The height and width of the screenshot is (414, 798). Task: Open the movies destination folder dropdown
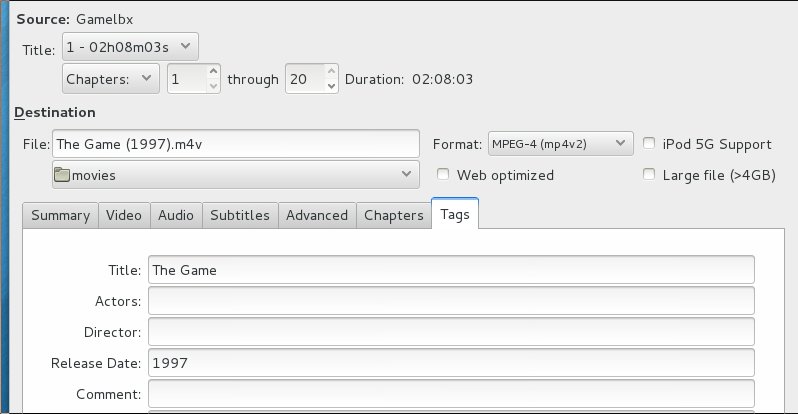click(236, 175)
